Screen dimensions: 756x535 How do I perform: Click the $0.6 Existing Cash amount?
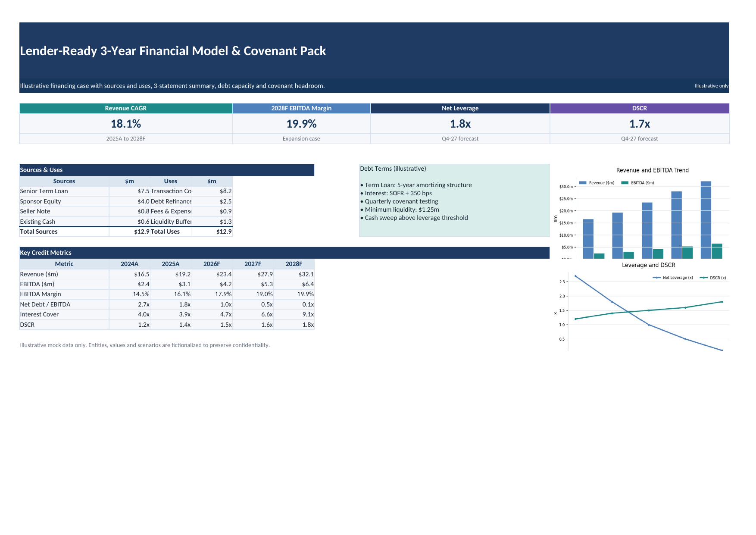click(130, 222)
